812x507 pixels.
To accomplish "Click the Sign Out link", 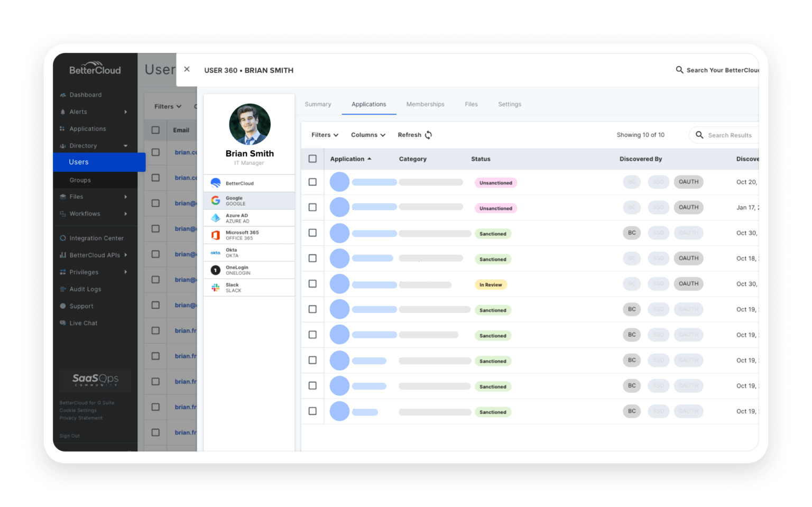I will (69, 436).
